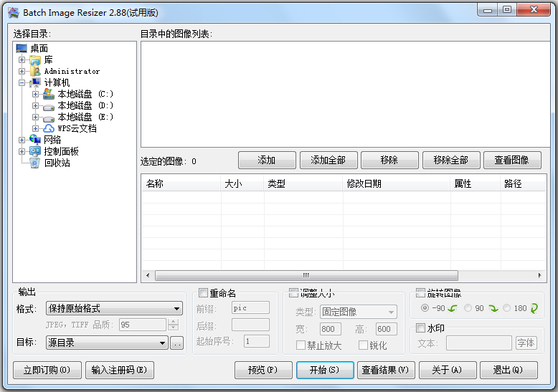Expand the 本地磁盘 (E:) node
Viewport: 558px width, 392px height.
[x=35, y=117]
